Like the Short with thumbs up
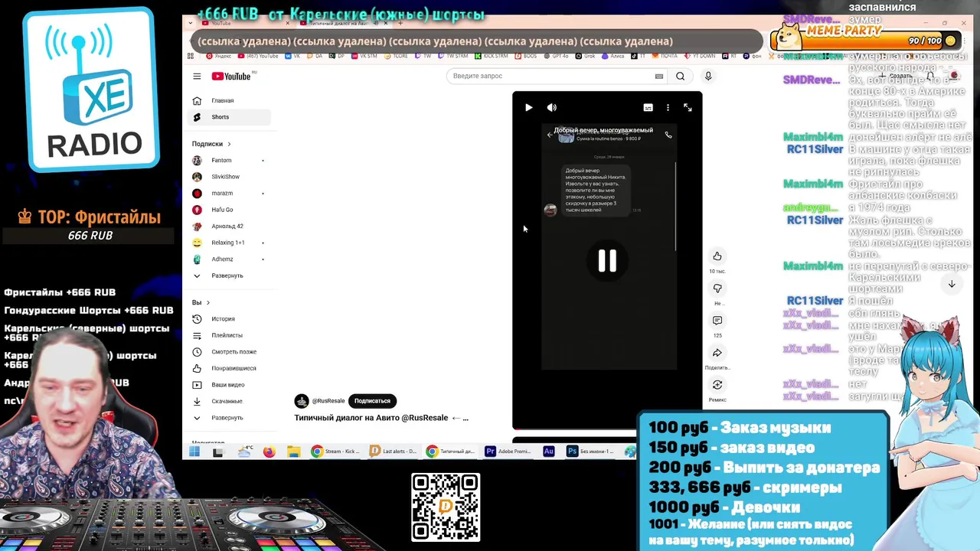The width and height of the screenshot is (980, 551). pyautogui.click(x=717, y=256)
